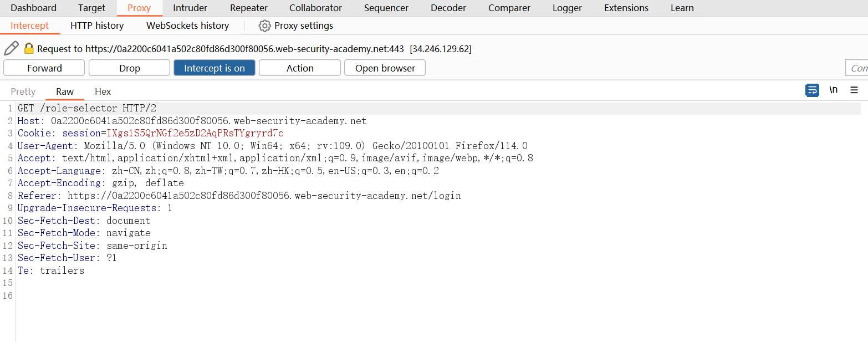This screenshot has height=342, width=868.
Task: Switch to the HTTP history tab
Action: (97, 26)
